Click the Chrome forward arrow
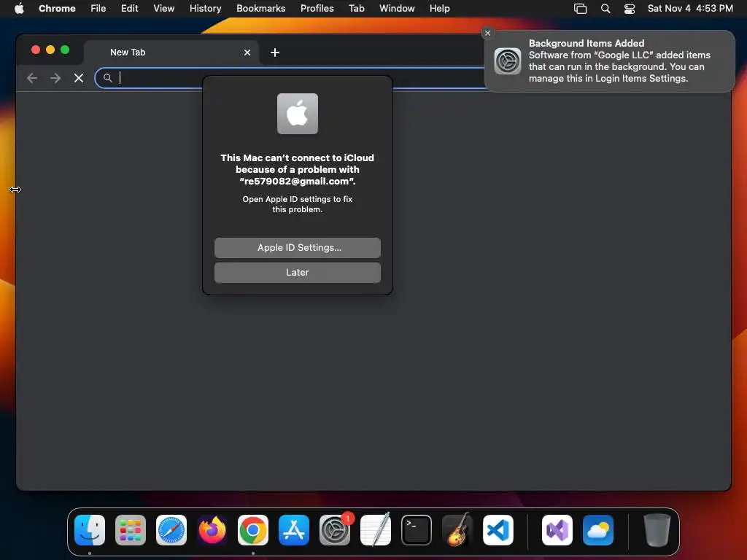The height and width of the screenshot is (560, 747). (x=55, y=78)
